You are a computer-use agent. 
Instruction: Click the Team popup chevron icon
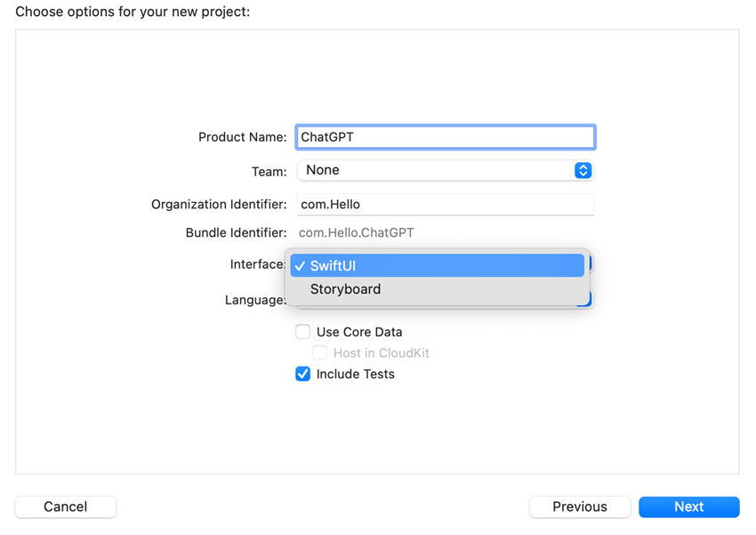pyautogui.click(x=583, y=170)
